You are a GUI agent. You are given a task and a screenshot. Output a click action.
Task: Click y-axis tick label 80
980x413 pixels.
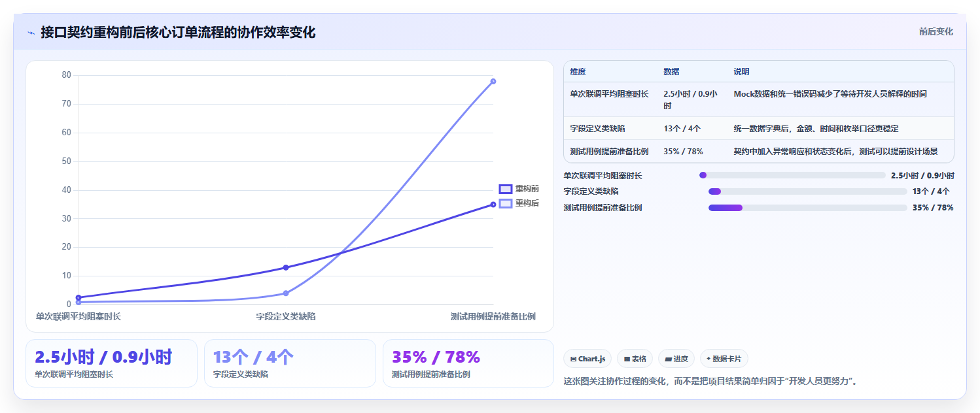pos(66,74)
